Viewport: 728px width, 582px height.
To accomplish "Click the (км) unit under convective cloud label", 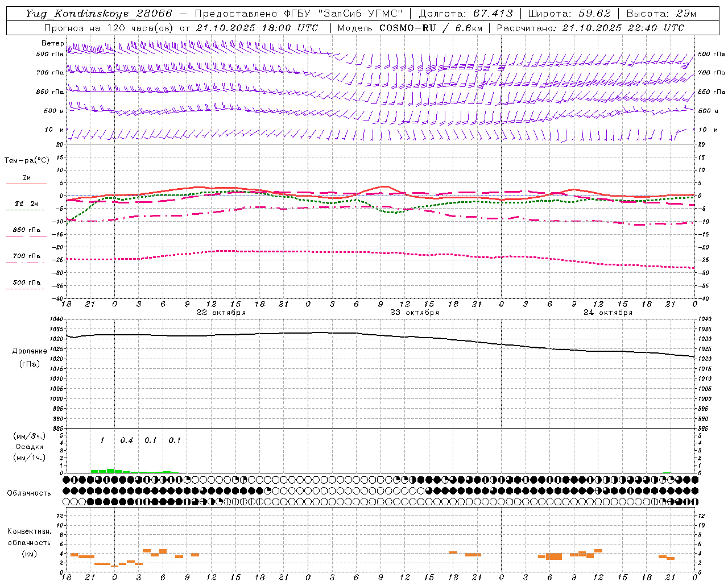I will pyautogui.click(x=29, y=554).
